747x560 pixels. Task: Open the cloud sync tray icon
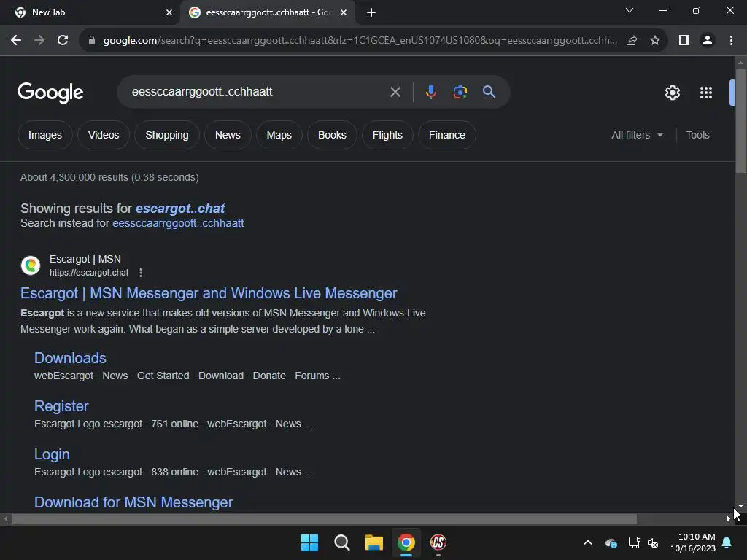tap(611, 542)
